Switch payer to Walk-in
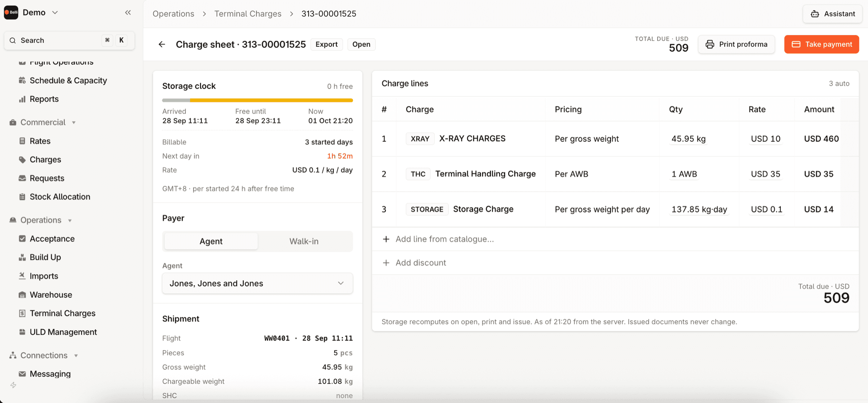This screenshot has height=403, width=868. point(304,241)
